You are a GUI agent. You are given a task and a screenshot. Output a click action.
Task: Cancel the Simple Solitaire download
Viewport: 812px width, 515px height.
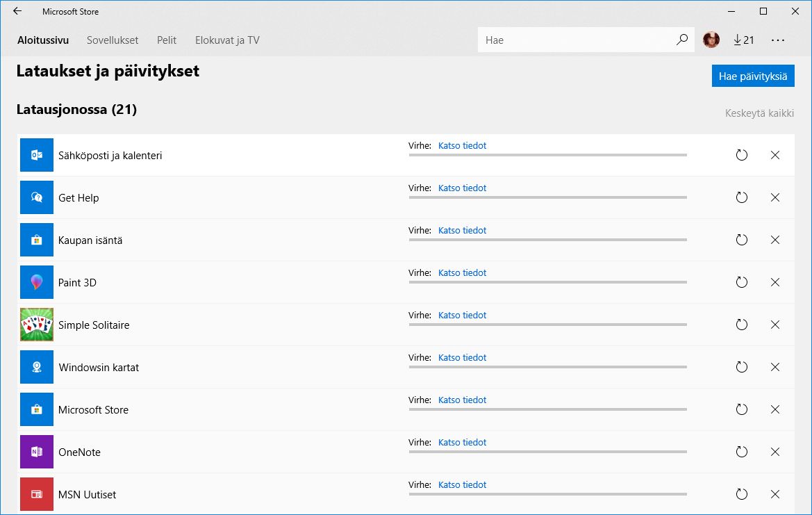pyautogui.click(x=775, y=325)
